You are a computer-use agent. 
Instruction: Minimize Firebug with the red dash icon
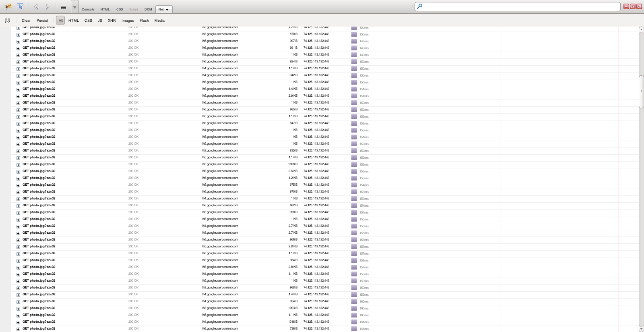626,6
